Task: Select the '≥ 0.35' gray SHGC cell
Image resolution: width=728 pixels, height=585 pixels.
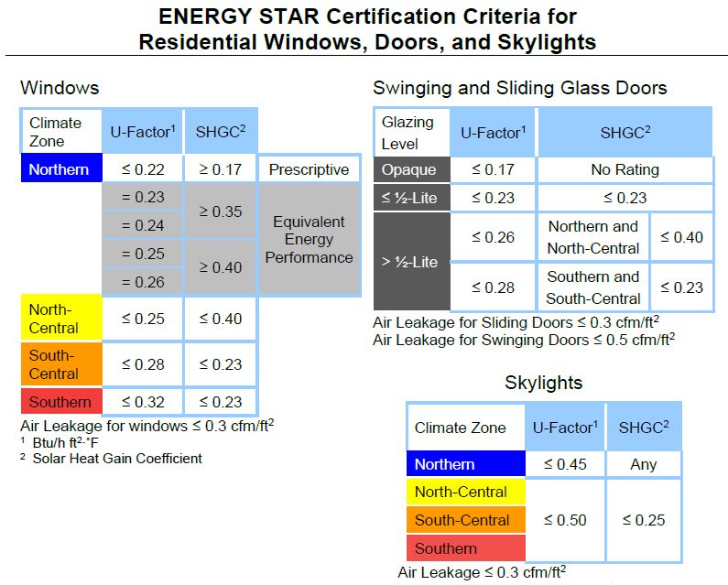Action: (221, 211)
